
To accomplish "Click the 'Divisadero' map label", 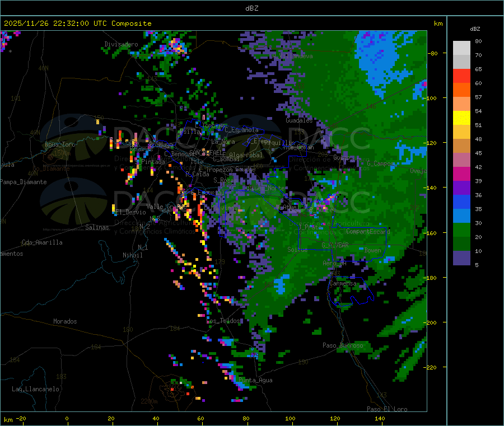I will pyautogui.click(x=121, y=44).
